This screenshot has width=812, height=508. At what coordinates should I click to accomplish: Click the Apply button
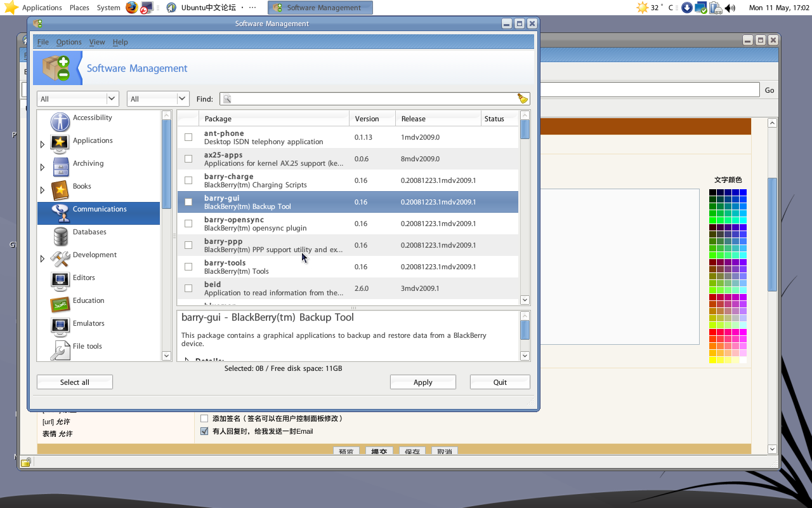point(423,382)
